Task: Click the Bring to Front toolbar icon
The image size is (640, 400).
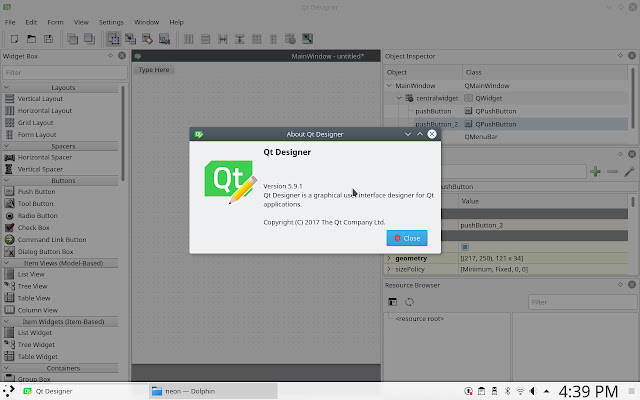Action: point(89,39)
